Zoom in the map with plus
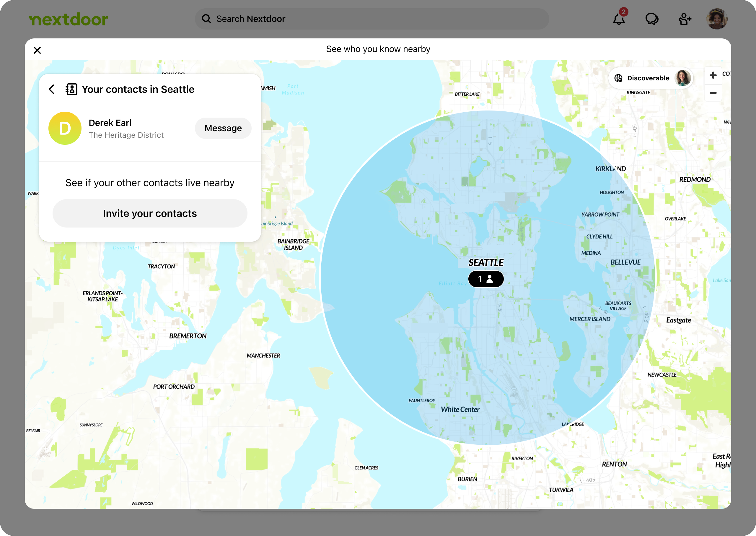 tap(713, 75)
